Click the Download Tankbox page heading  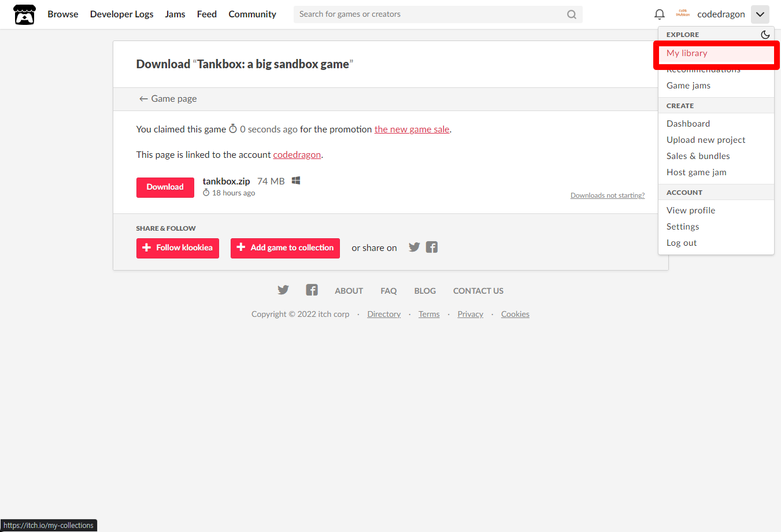[x=245, y=64]
